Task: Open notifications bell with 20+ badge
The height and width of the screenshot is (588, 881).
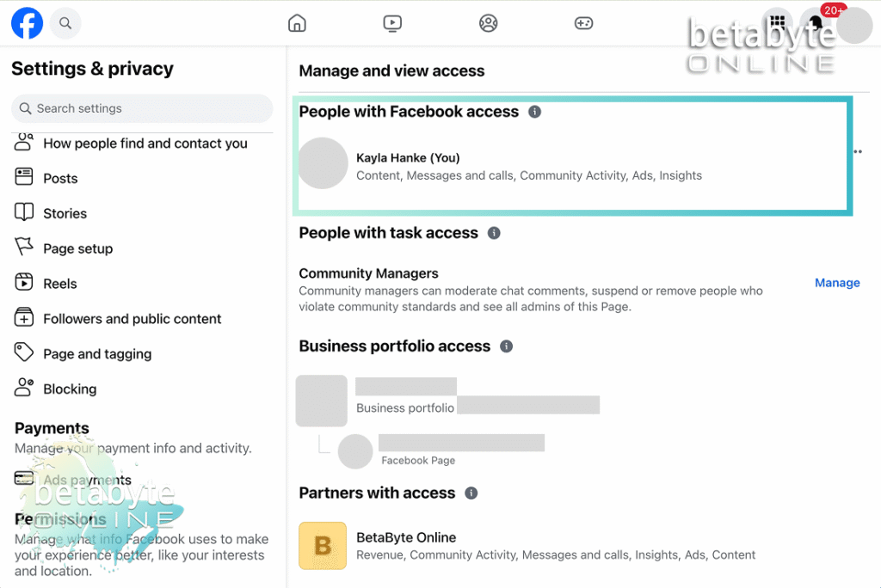Action: tap(816, 23)
